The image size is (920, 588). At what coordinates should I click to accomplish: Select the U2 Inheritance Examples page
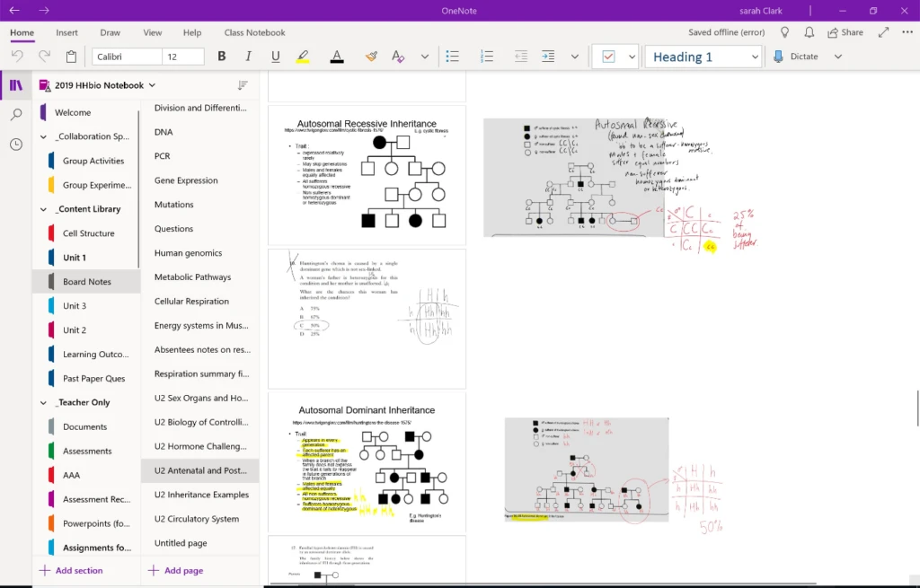[201, 495]
